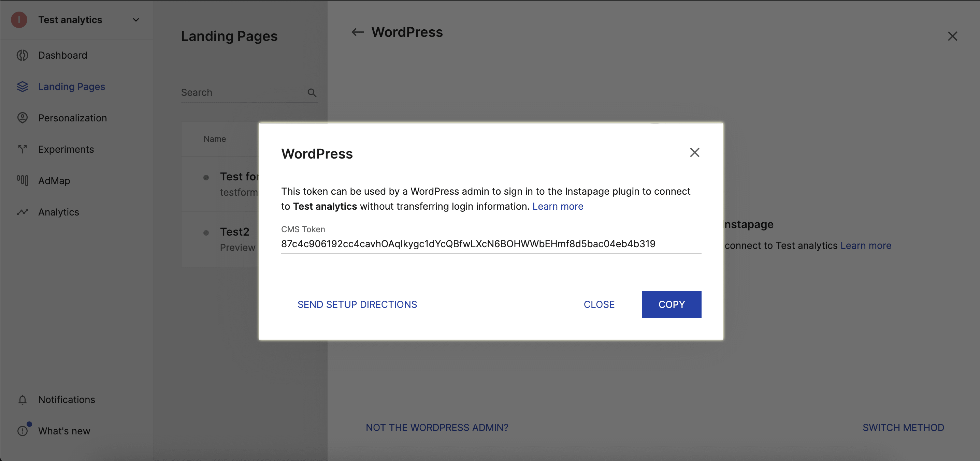Viewport: 980px width, 461px height.
Task: Click the Analytics trend line icon
Action: click(x=23, y=212)
